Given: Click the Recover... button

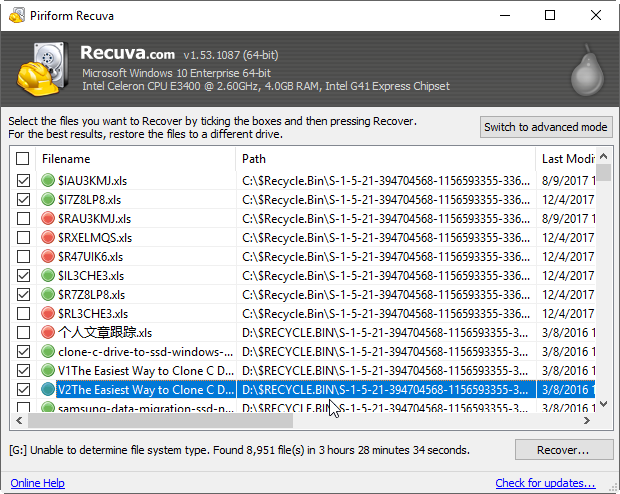Looking at the screenshot, I should (x=564, y=450).
